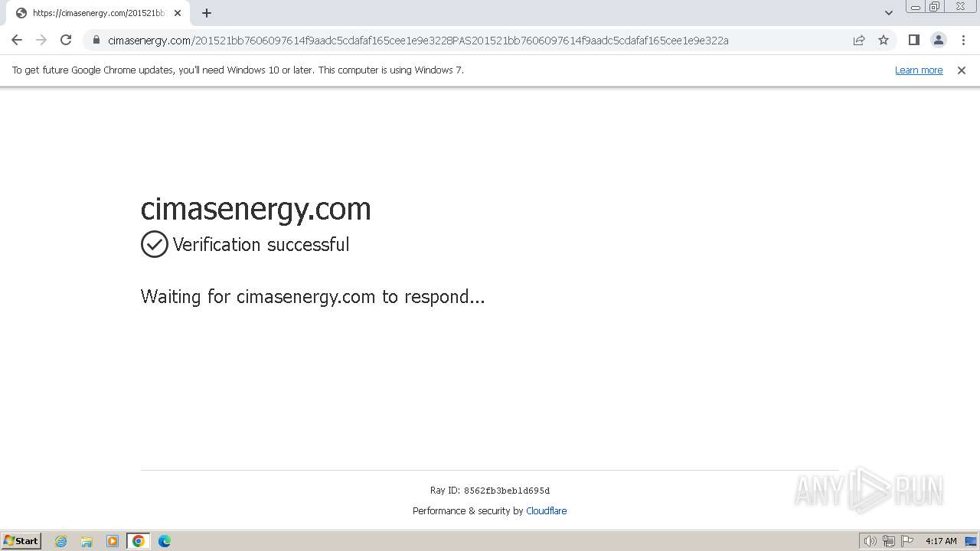
Task: Expand the tab search dropdown
Action: 889,13
